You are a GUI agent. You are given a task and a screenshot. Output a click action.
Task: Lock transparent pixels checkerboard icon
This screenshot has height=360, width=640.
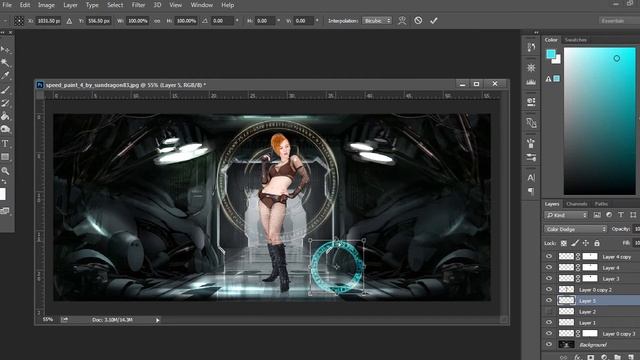point(564,243)
